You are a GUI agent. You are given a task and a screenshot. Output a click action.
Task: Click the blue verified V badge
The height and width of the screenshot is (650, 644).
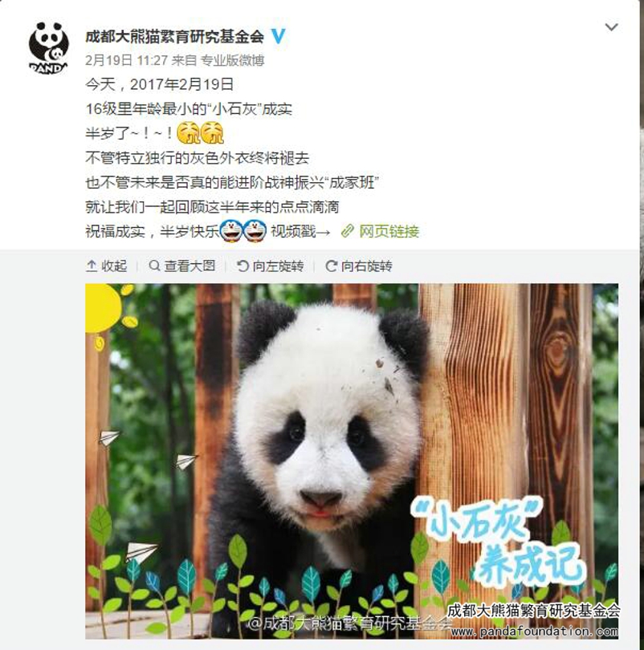click(279, 36)
